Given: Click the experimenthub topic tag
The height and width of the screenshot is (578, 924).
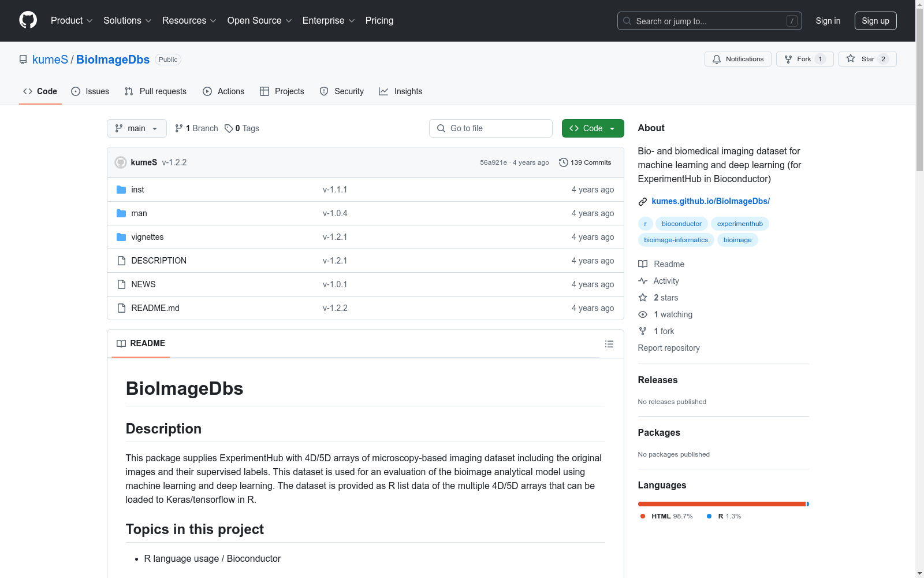Looking at the screenshot, I should [740, 224].
